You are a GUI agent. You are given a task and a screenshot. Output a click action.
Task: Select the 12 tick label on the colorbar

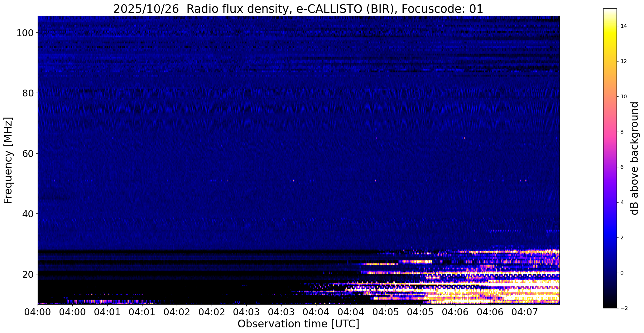(x=624, y=61)
